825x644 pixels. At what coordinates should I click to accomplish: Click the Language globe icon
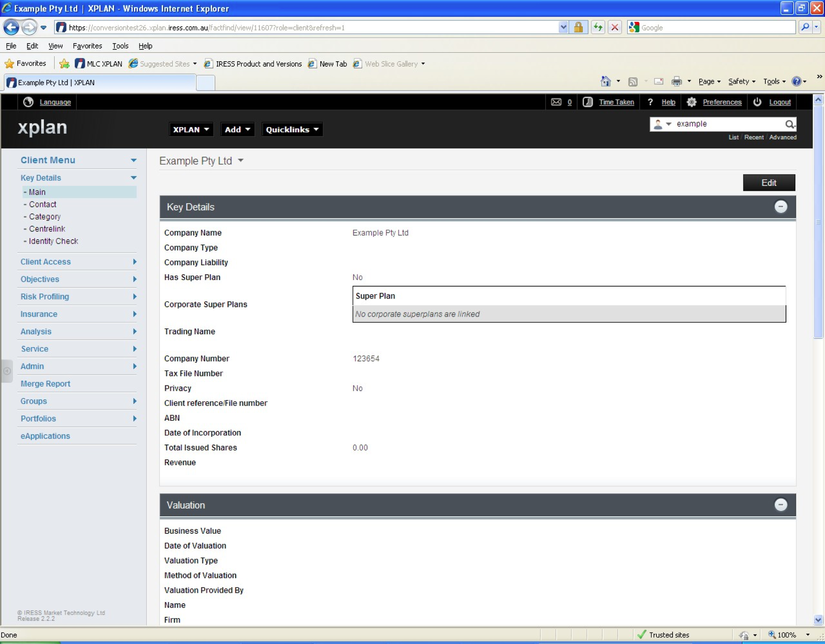28,102
